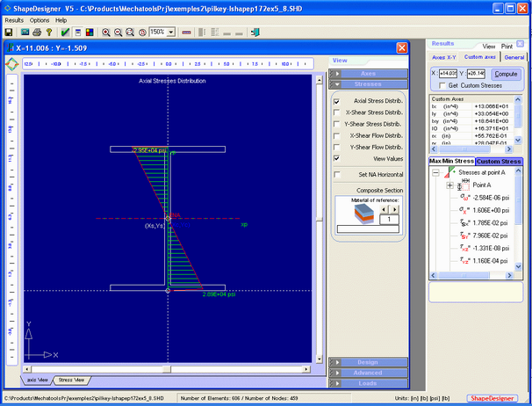
Task: Open the Help menu
Action: pos(61,20)
